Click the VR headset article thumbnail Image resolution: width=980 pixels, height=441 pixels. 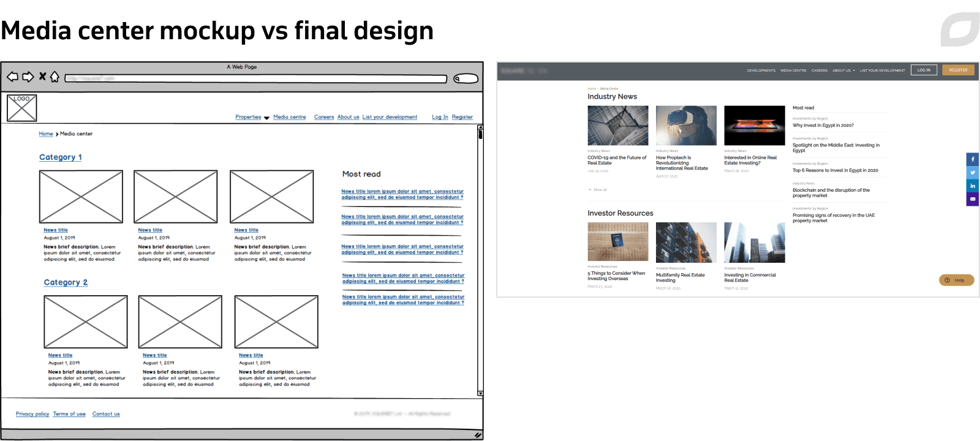tap(686, 126)
